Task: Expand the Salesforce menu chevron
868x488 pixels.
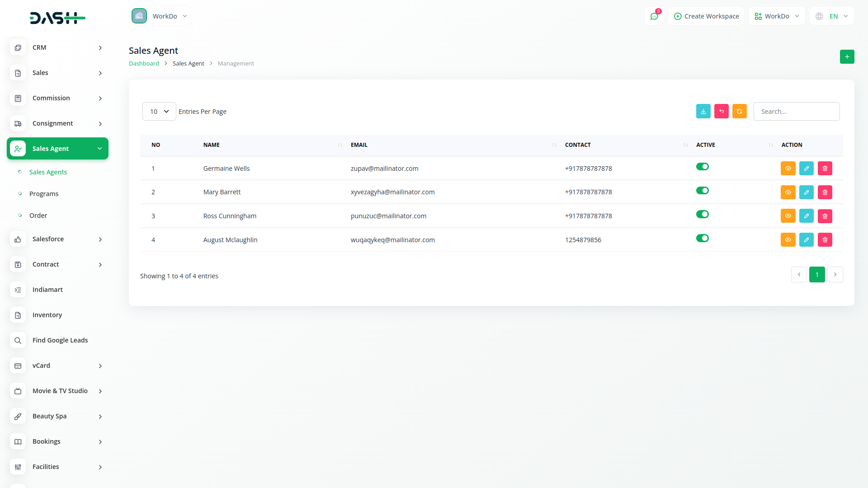Action: (100, 239)
